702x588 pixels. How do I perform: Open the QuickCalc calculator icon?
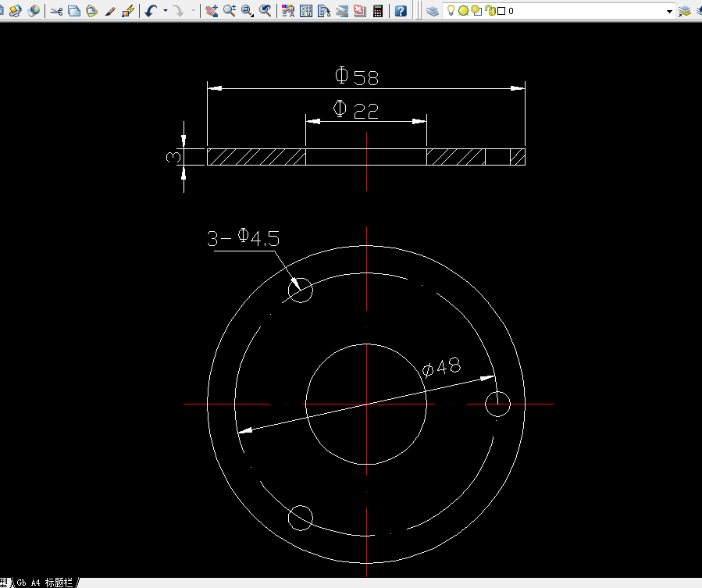[378, 11]
